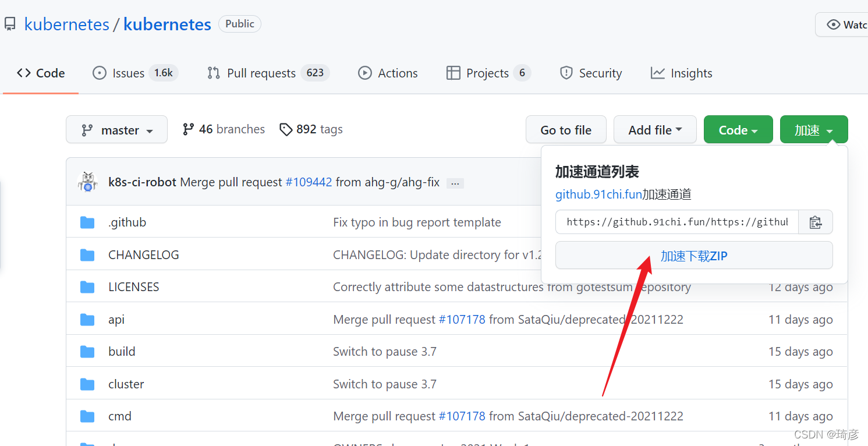Click the '15 days ago' text in build row
The width and height of the screenshot is (868, 446).
tap(800, 352)
